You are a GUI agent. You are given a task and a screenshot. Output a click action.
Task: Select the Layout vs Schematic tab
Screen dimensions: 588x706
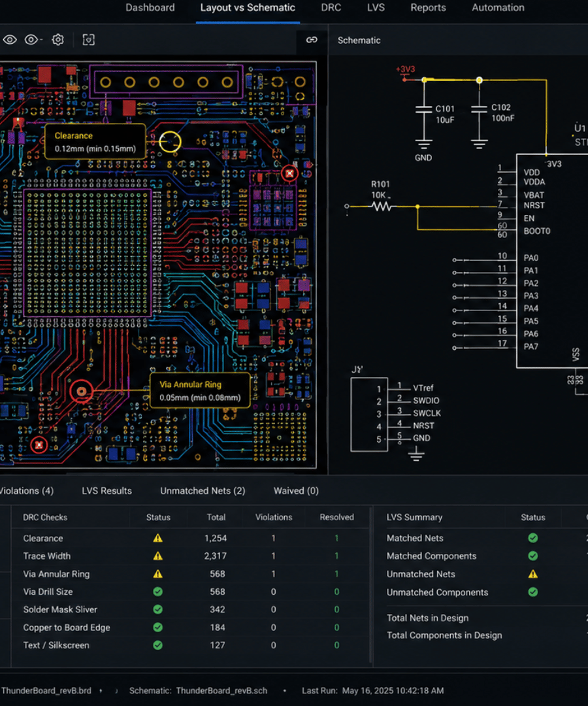248,8
